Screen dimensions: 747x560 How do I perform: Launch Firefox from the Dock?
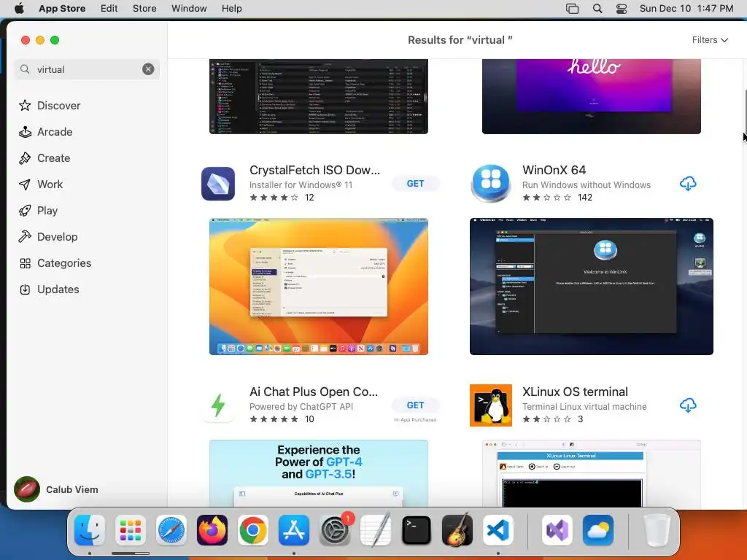(212, 530)
